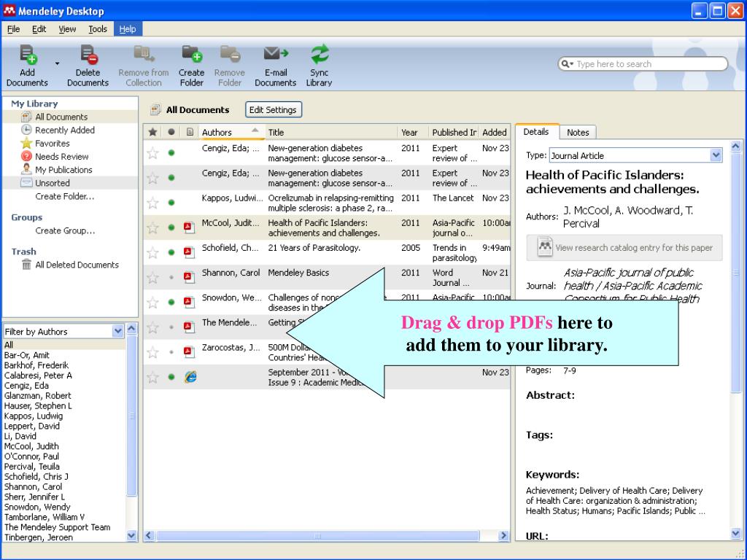Select the Ocrelizumab in relapsing-remitting title cell
Image resolution: width=747 pixels, height=560 pixels.
tap(331, 203)
